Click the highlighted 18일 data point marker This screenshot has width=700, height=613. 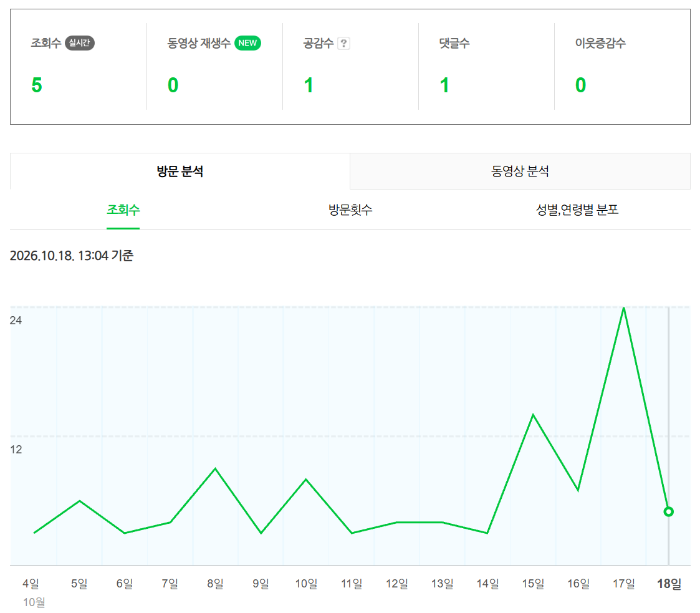click(x=668, y=511)
